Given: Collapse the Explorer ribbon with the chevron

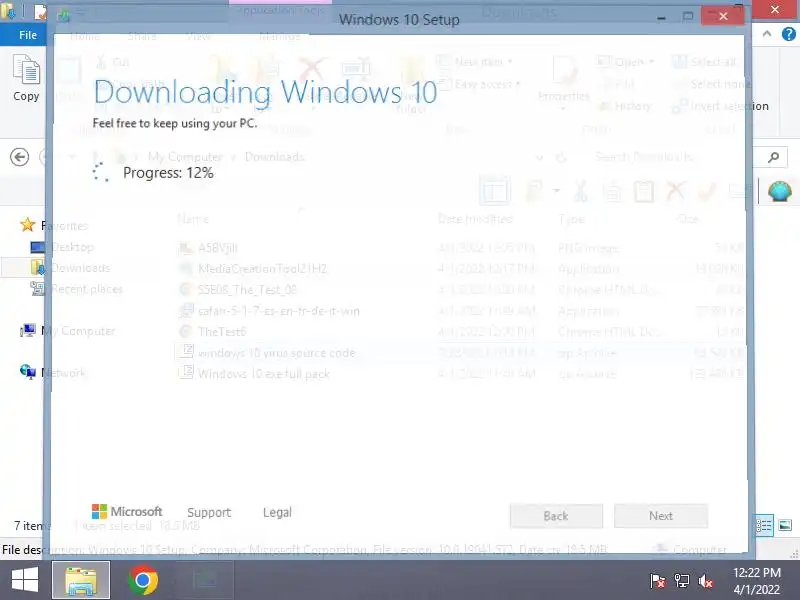Looking at the screenshot, I should (x=767, y=34).
